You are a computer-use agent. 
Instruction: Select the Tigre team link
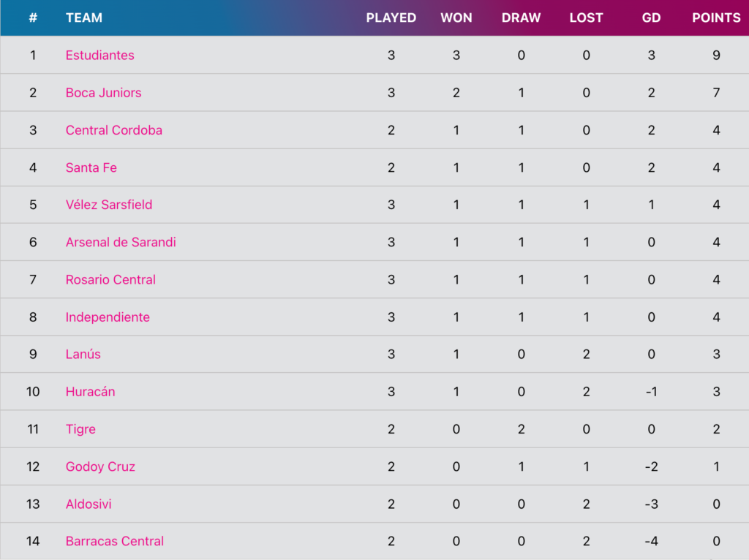tap(80, 429)
